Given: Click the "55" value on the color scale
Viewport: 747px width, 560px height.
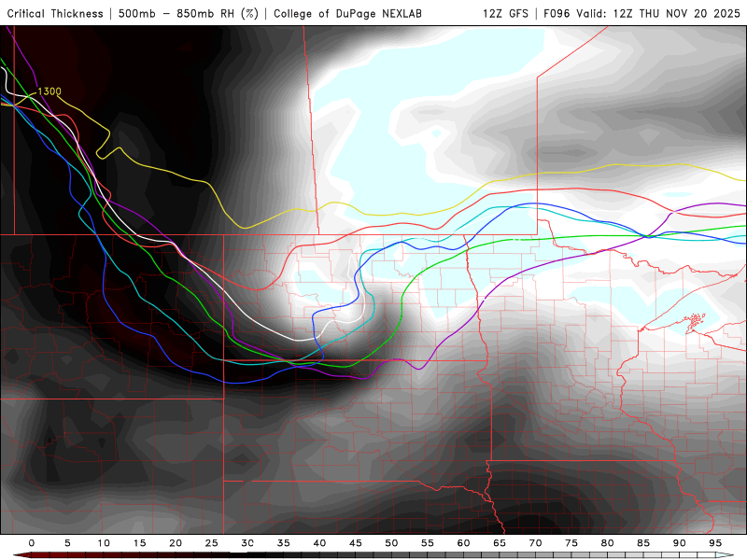Looking at the screenshot, I should [428, 543].
